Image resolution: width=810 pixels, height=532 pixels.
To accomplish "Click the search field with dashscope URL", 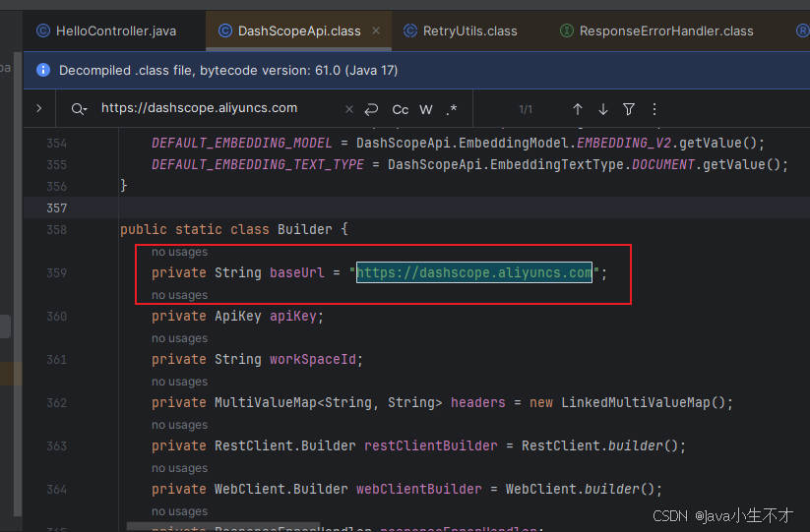I will point(200,108).
